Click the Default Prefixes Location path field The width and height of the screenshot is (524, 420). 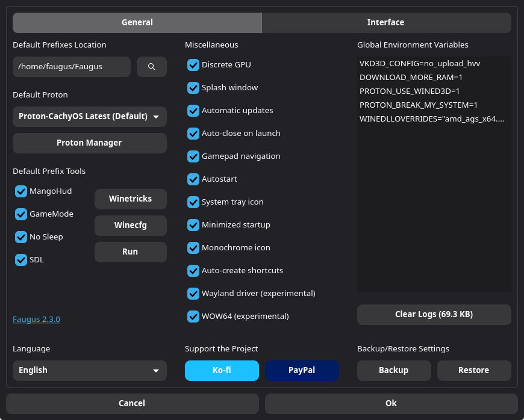tap(72, 67)
